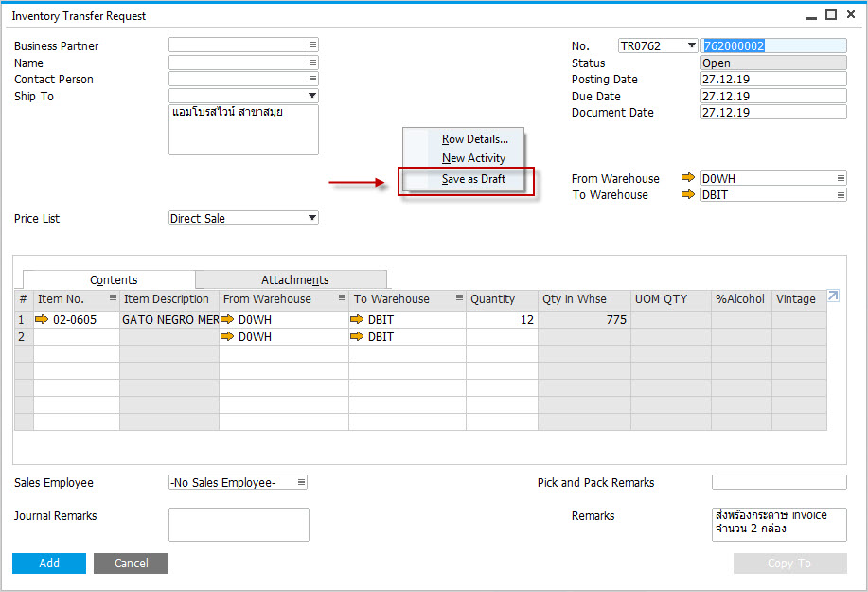The height and width of the screenshot is (592, 868).
Task: Click link arrow for item 02-0605
Action: 42,319
